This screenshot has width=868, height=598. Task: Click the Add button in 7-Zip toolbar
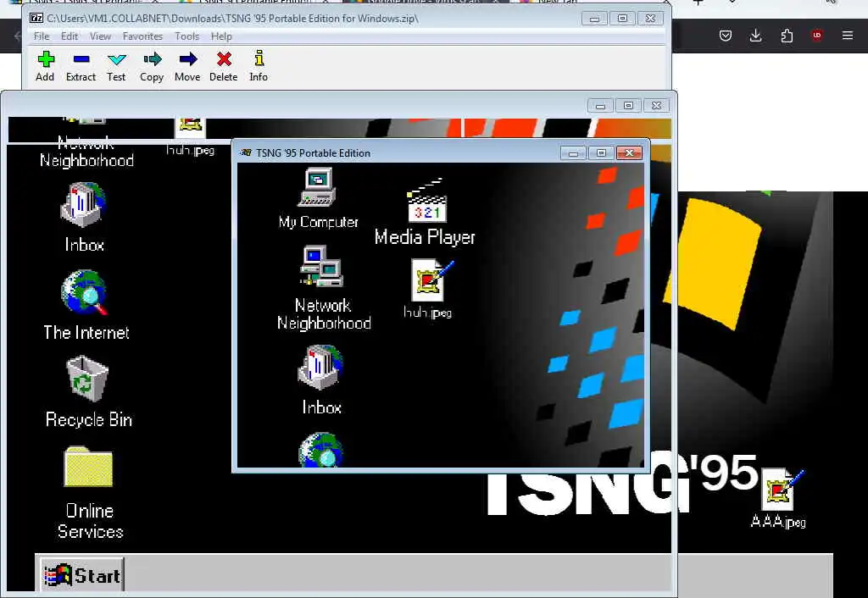(46, 66)
